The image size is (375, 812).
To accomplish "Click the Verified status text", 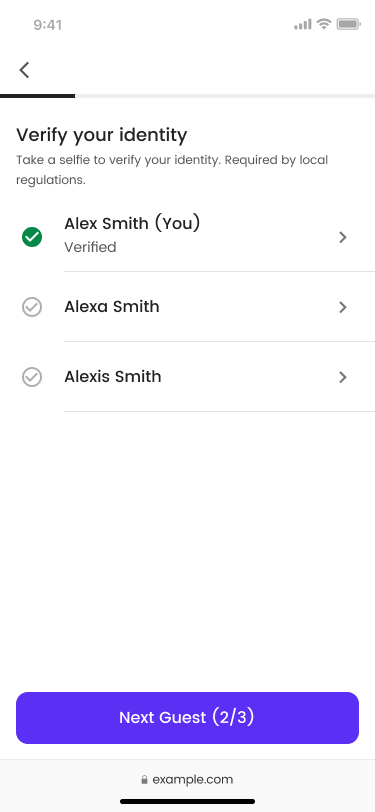I will point(90,247).
